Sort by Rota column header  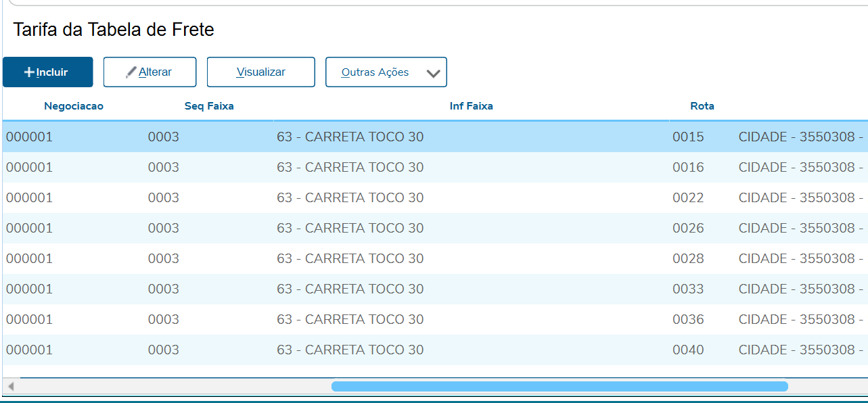coord(702,106)
